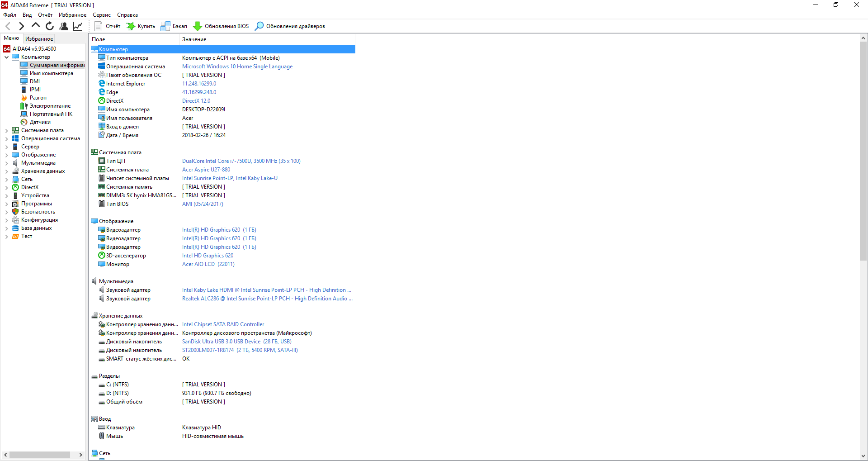Viewport: 868px width, 461px height.
Task: Open the Acer AIO LCD monitor link
Action: coord(208,264)
